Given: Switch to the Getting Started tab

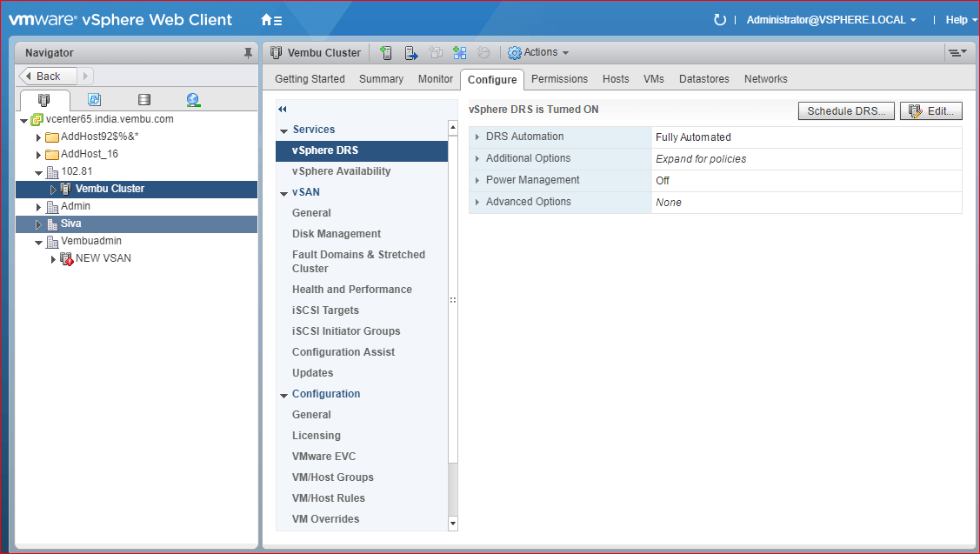Looking at the screenshot, I should [310, 79].
